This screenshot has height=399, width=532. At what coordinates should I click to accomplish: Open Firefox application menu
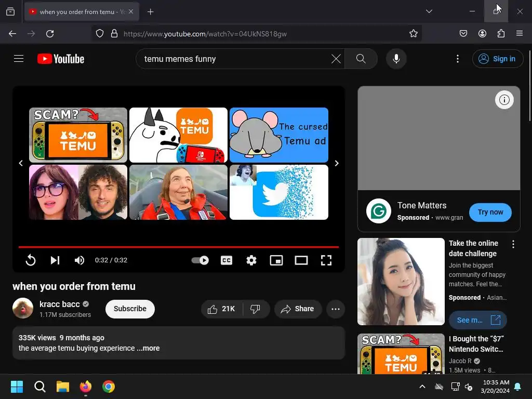(520, 34)
